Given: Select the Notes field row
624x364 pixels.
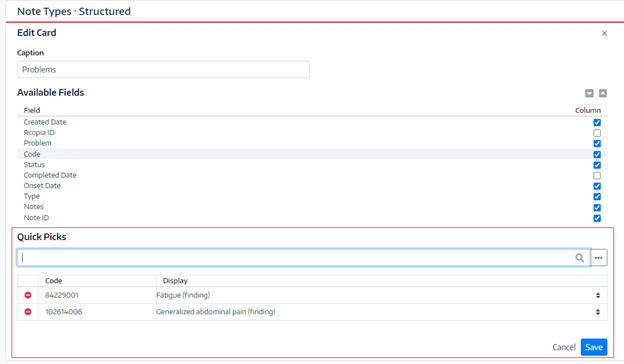Looking at the screenshot, I should click(312, 207).
